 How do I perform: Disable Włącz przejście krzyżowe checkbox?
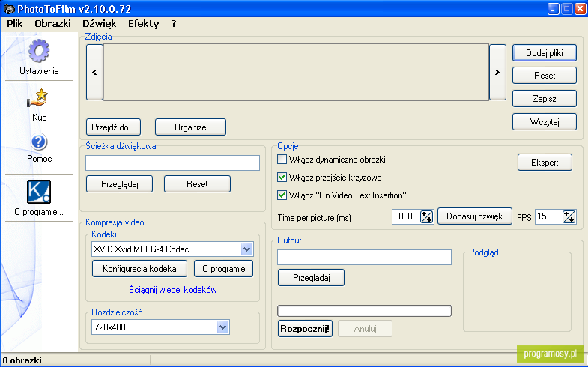coord(282,178)
